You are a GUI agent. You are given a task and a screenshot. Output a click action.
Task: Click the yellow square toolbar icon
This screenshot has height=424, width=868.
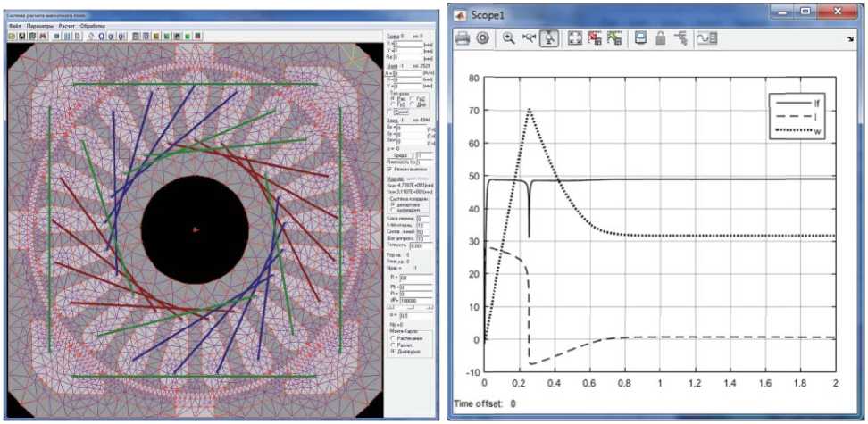pyautogui.click(x=156, y=36)
